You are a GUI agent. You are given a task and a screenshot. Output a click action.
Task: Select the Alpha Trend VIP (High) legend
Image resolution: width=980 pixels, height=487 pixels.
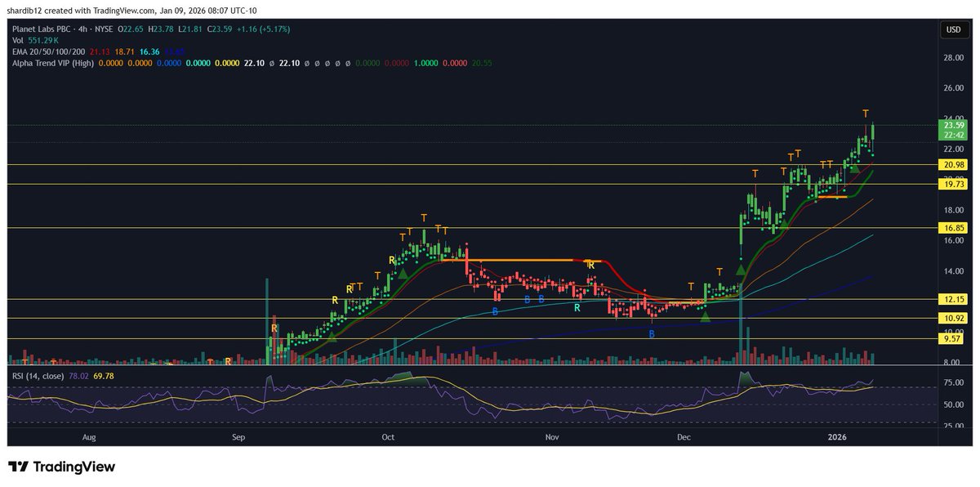(x=52, y=63)
